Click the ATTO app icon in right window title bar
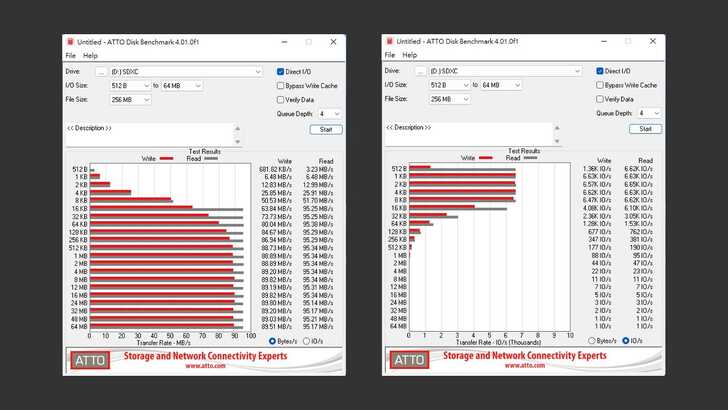The height and width of the screenshot is (410, 728). [x=390, y=41]
